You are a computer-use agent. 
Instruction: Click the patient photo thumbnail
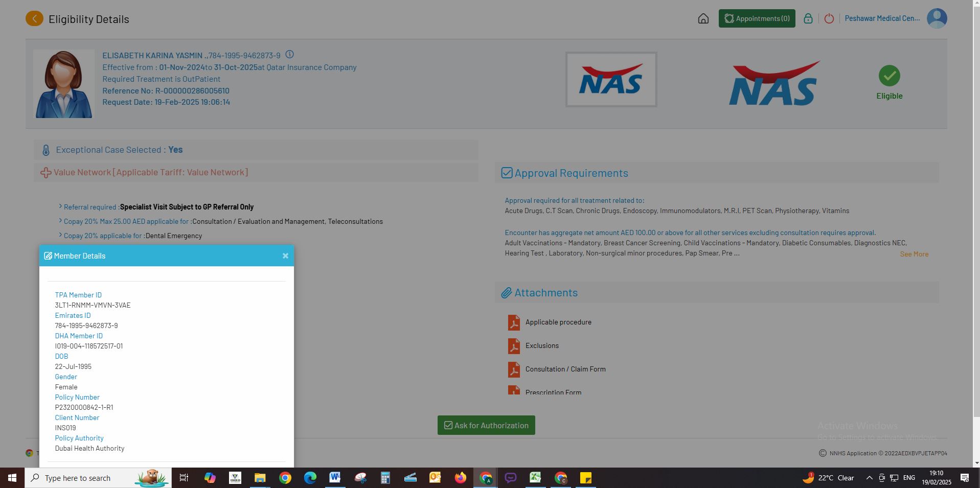tap(64, 84)
